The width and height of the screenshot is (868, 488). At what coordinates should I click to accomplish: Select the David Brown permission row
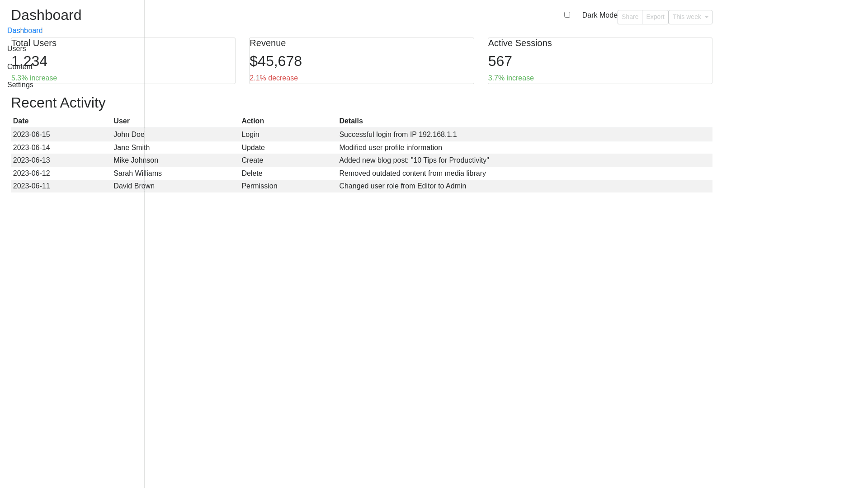(361, 186)
